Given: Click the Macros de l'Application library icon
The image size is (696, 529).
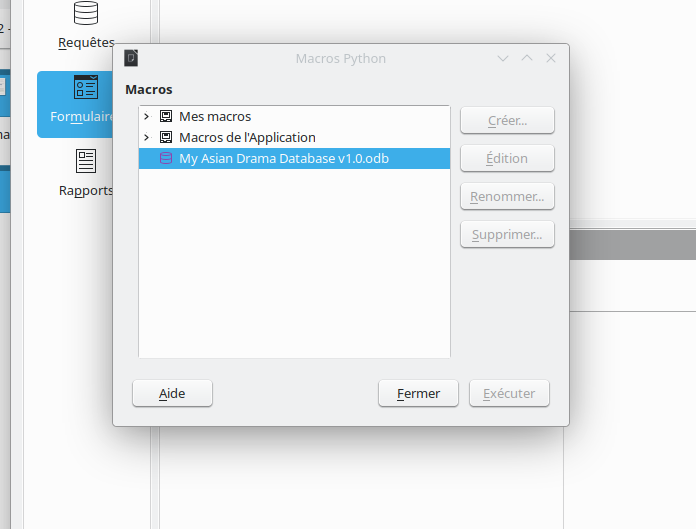Looking at the screenshot, I should [x=166, y=138].
